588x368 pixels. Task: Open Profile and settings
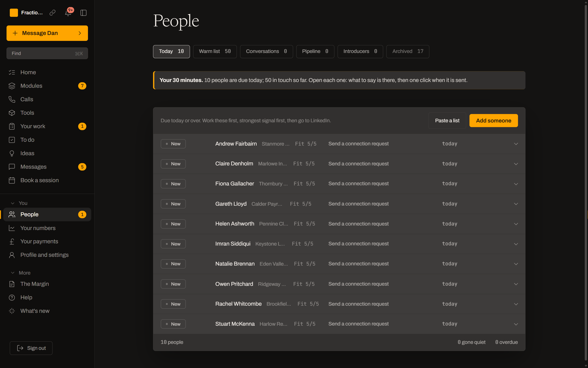tap(45, 255)
